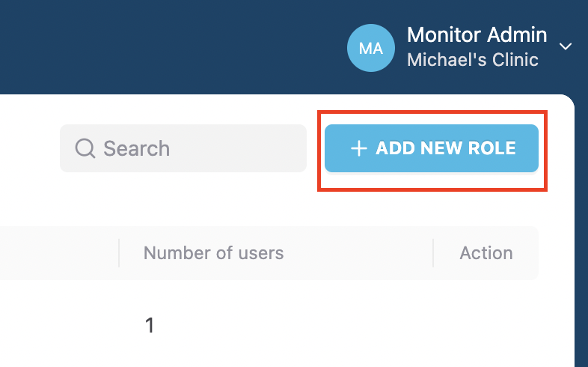Screen dimensions: 588x367
Task: Click the divider left of Action header
Action: coord(433,253)
